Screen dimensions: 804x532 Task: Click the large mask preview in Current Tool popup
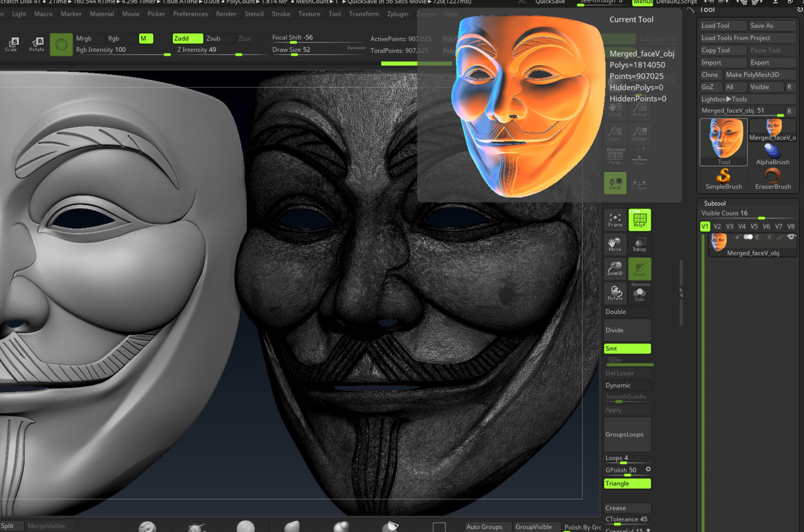529,106
